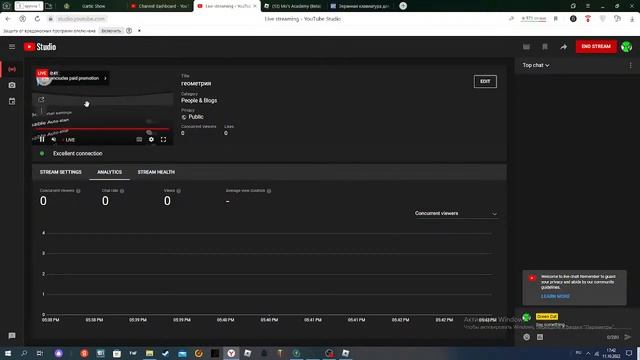Image resolution: width=640 pixels, height=360 pixels.
Task: Click the studio.youtube.com address bar
Action: pyautogui.click(x=81, y=19)
